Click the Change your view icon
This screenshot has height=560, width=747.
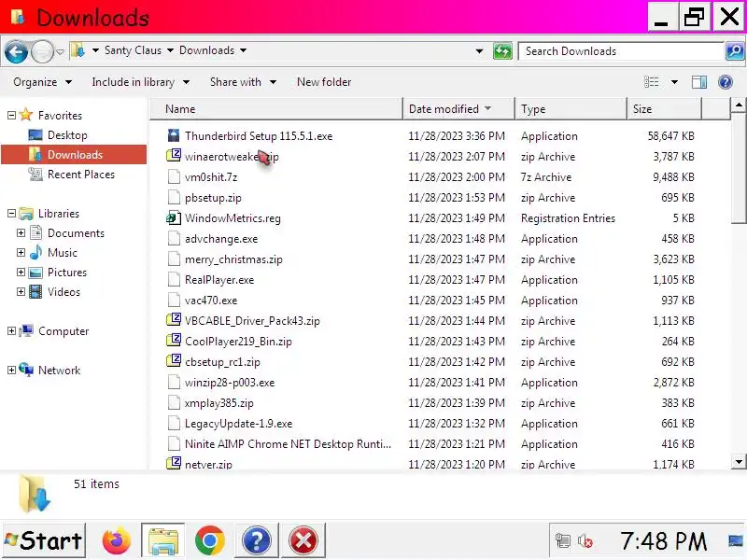[651, 82]
